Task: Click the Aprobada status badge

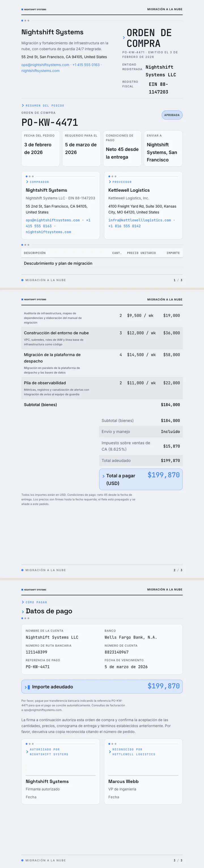Action: [x=172, y=115]
